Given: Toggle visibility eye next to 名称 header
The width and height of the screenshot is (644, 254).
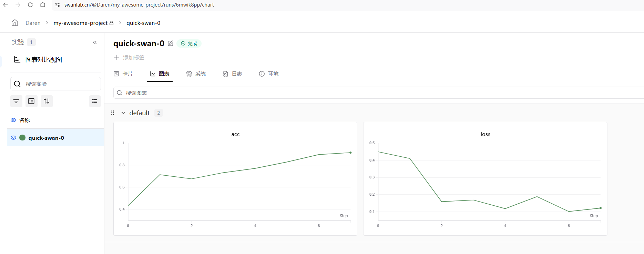Looking at the screenshot, I should 13,120.
